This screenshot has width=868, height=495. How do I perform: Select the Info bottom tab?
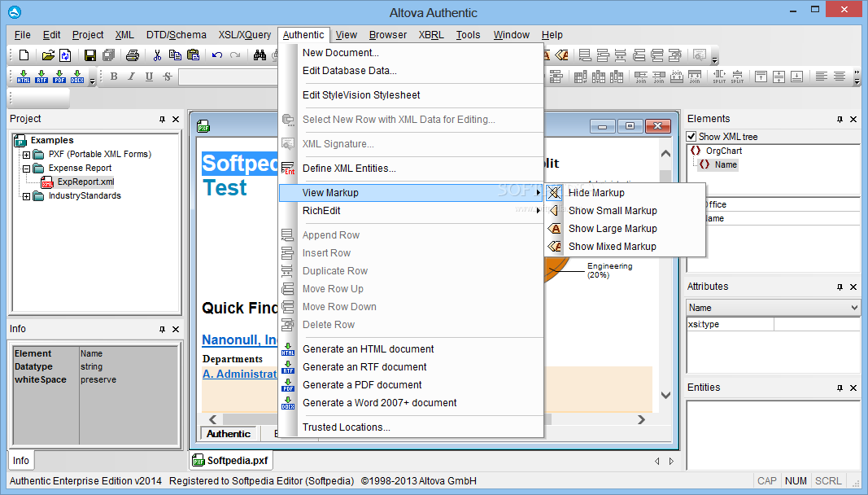21,461
